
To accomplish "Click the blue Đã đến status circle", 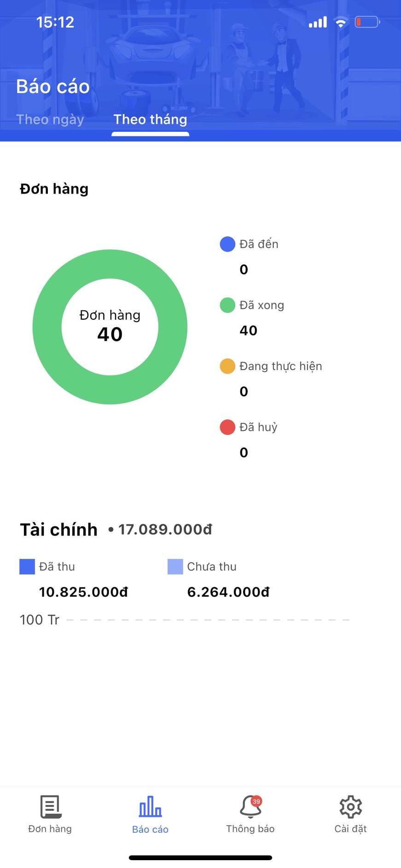I will pyautogui.click(x=227, y=244).
